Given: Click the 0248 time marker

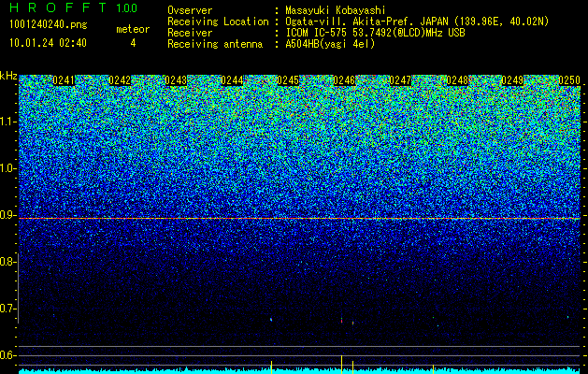Looking at the screenshot, I should (x=457, y=80).
